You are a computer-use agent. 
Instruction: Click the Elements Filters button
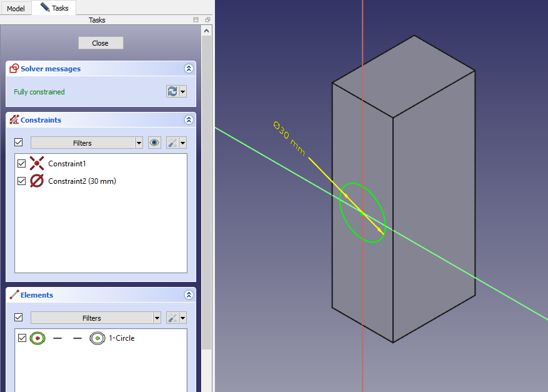91,318
